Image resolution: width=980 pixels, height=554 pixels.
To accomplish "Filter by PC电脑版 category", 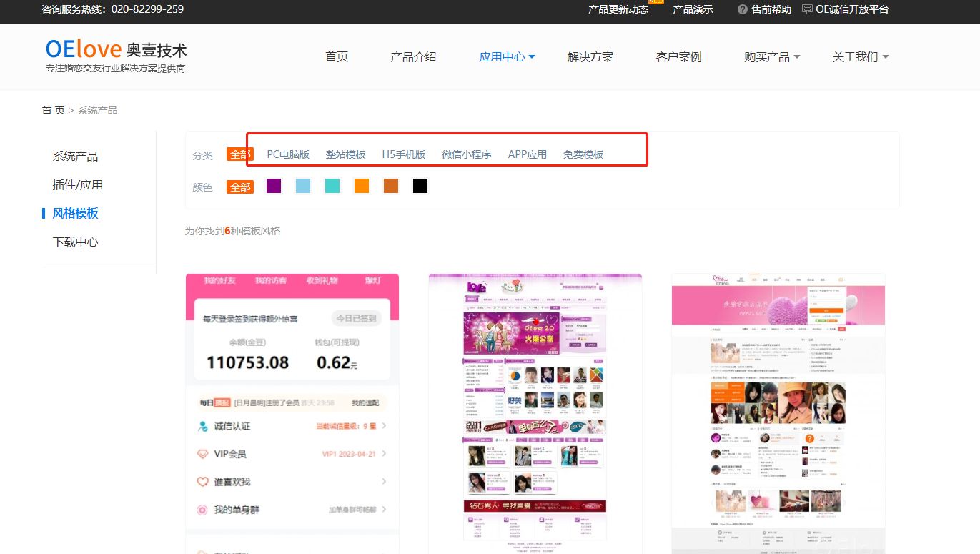I will (288, 154).
